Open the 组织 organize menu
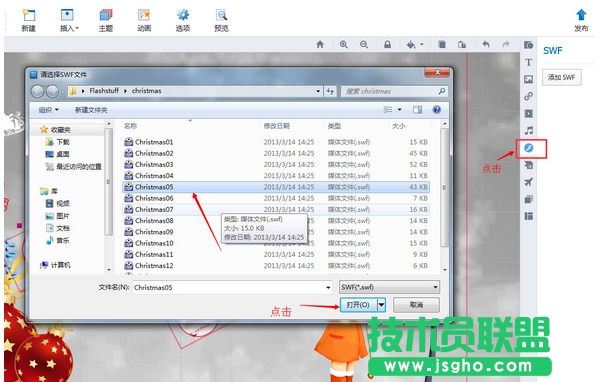Image resolution: width=595 pixels, height=382 pixels. [49, 110]
